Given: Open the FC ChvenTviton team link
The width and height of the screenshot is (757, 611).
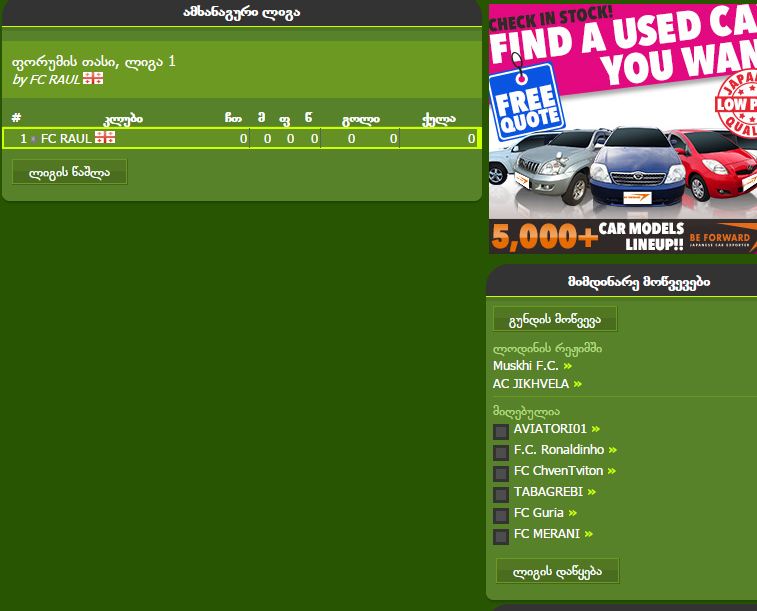Looking at the screenshot, I should [x=558, y=471].
